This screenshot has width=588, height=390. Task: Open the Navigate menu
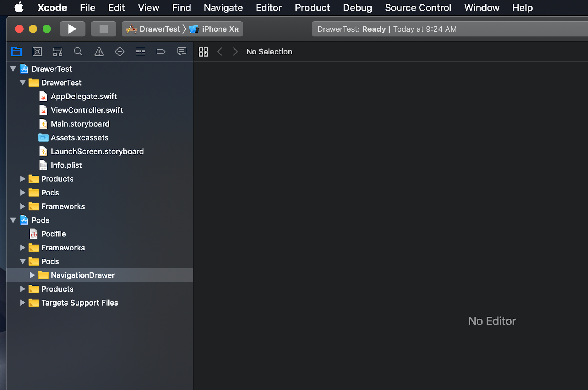[x=223, y=7]
